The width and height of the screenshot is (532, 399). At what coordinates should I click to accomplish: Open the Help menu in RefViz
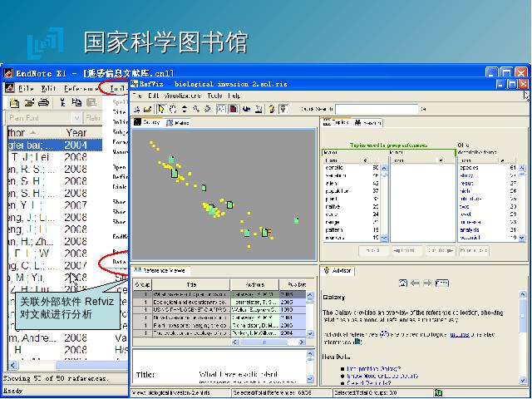[x=234, y=96]
